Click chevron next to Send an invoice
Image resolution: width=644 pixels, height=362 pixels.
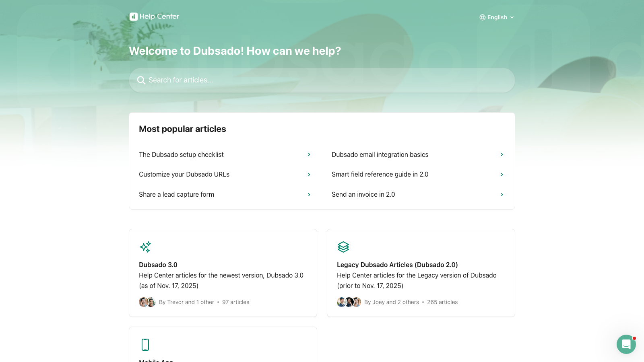point(502,195)
